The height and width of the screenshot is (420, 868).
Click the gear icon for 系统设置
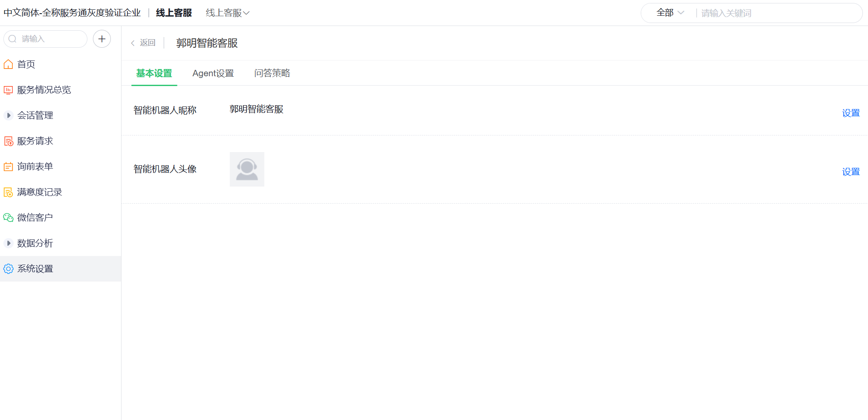pyautogui.click(x=8, y=269)
